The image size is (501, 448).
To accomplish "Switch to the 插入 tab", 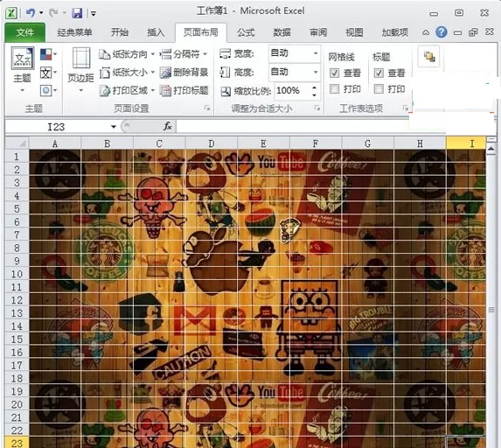I will pos(156,32).
